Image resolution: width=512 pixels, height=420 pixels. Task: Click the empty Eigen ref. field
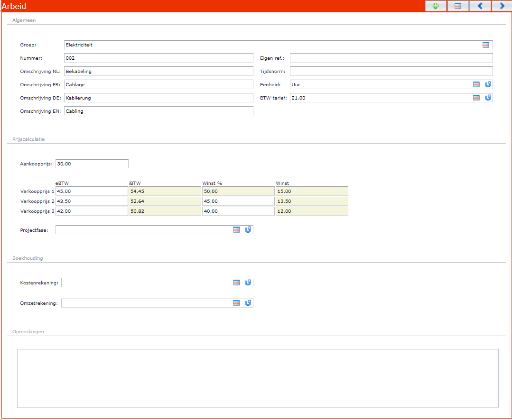pos(391,58)
